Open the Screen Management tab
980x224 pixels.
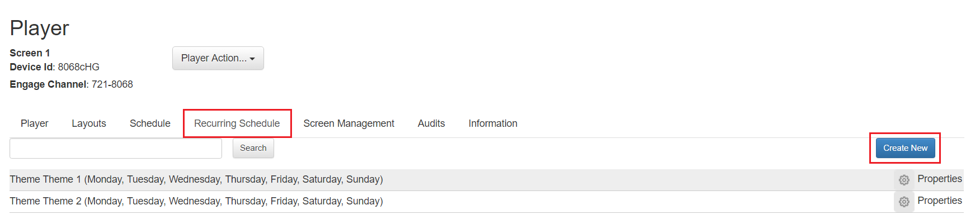click(349, 123)
